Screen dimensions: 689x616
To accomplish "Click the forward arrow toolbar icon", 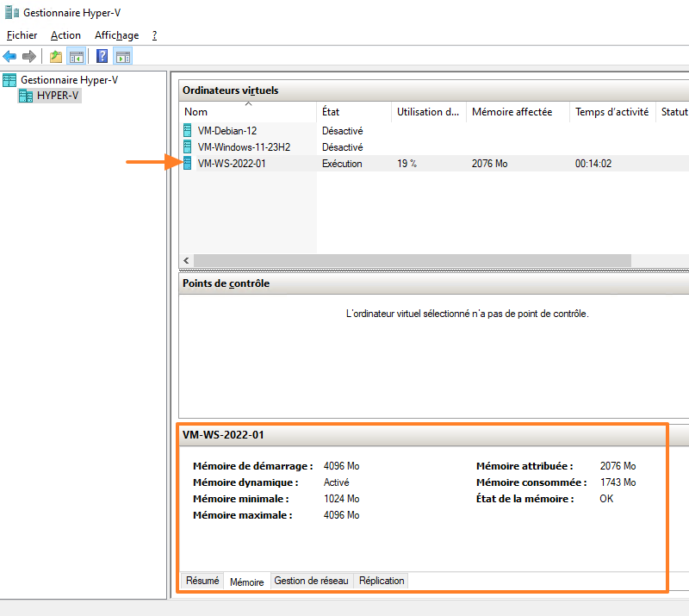I will [x=29, y=57].
